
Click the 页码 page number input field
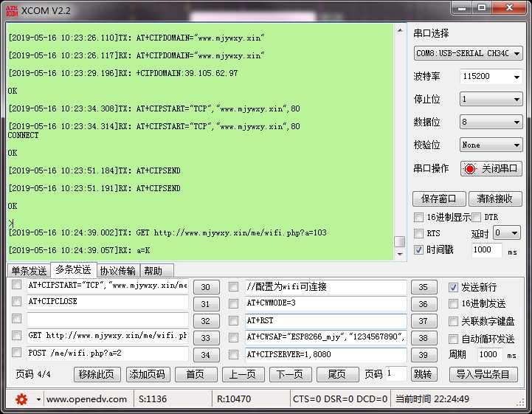pyautogui.click(x=395, y=373)
